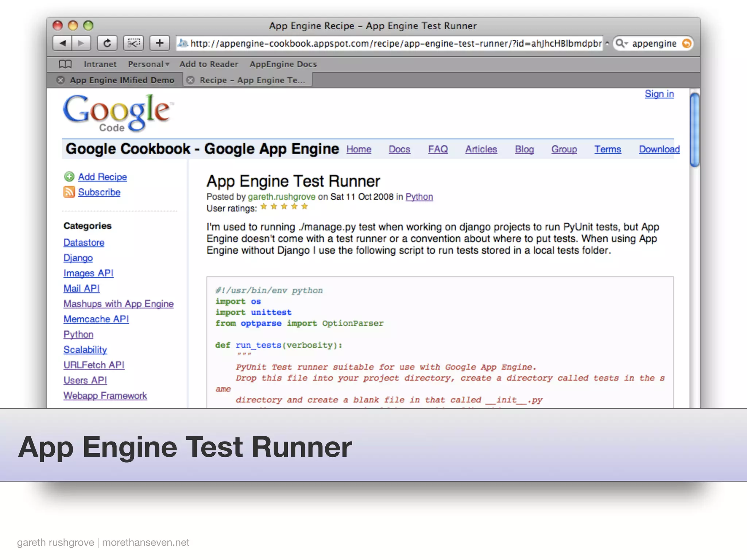Image resolution: width=747 pixels, height=560 pixels.
Task: Open the Group link
Action: [564, 149]
